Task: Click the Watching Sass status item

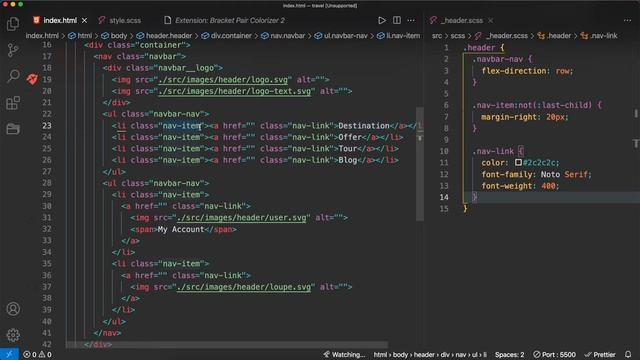Action: coord(344,354)
